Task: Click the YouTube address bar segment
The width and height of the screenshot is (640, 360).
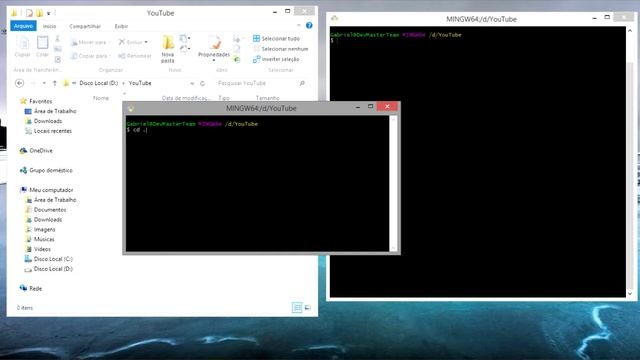Action: click(140, 83)
